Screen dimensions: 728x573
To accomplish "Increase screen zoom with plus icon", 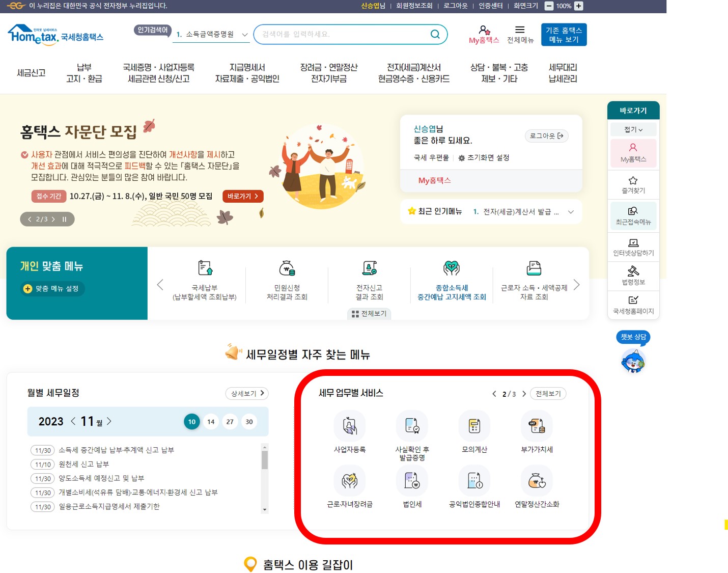I will pyautogui.click(x=579, y=6).
